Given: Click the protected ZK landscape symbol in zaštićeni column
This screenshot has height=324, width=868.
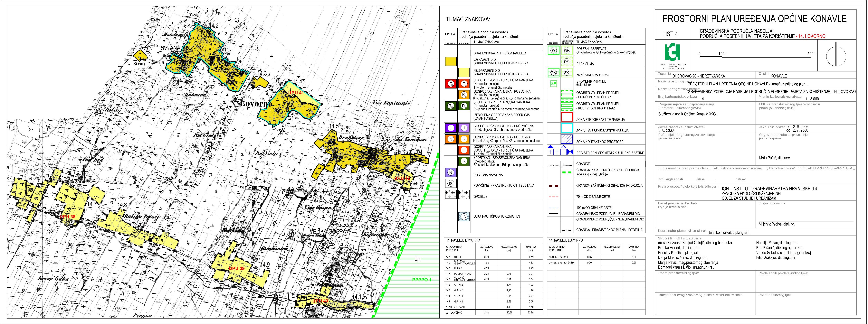Looking at the screenshot, I should [553, 73].
